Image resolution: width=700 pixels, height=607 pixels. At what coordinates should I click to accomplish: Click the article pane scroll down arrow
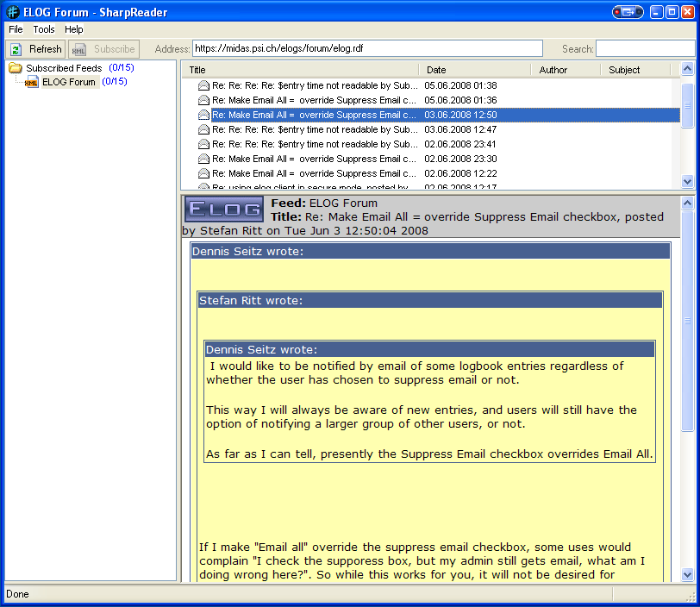tap(688, 575)
